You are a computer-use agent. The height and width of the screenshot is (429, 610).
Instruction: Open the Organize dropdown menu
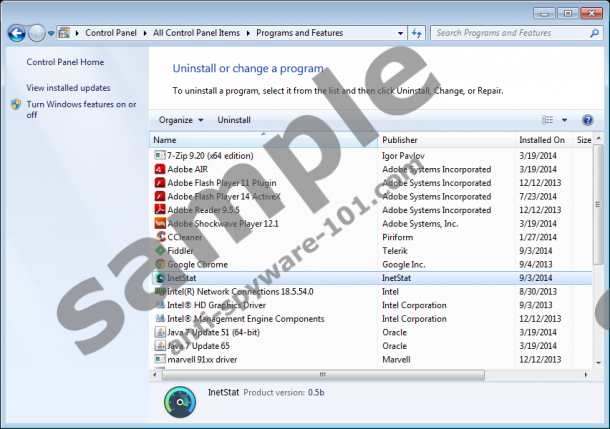click(x=180, y=120)
